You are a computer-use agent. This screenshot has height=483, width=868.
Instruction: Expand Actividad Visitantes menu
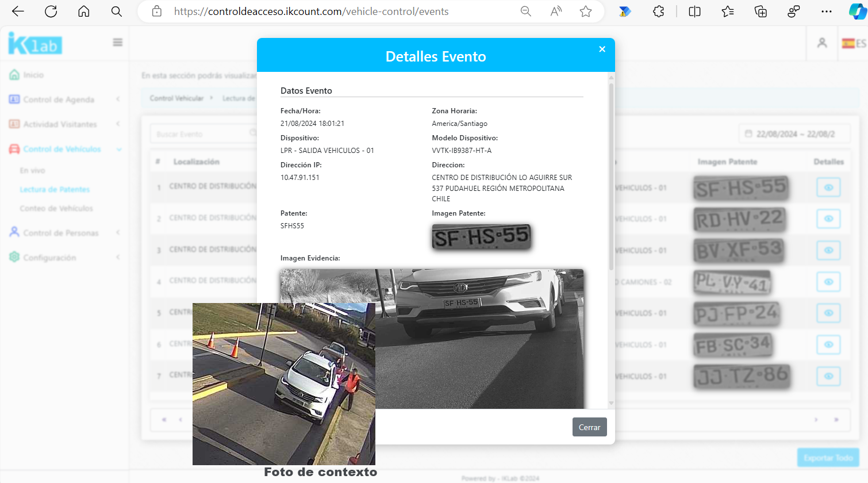64,124
